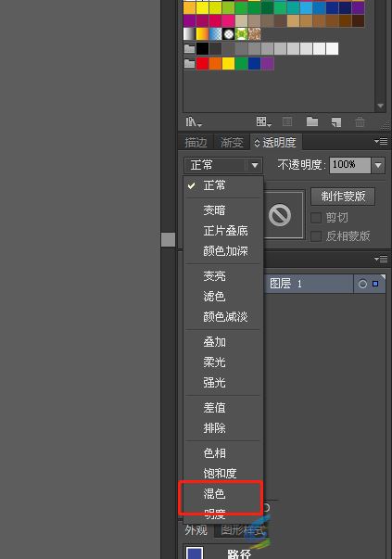
Task: Select 变亮 blend mode
Action: click(223, 276)
